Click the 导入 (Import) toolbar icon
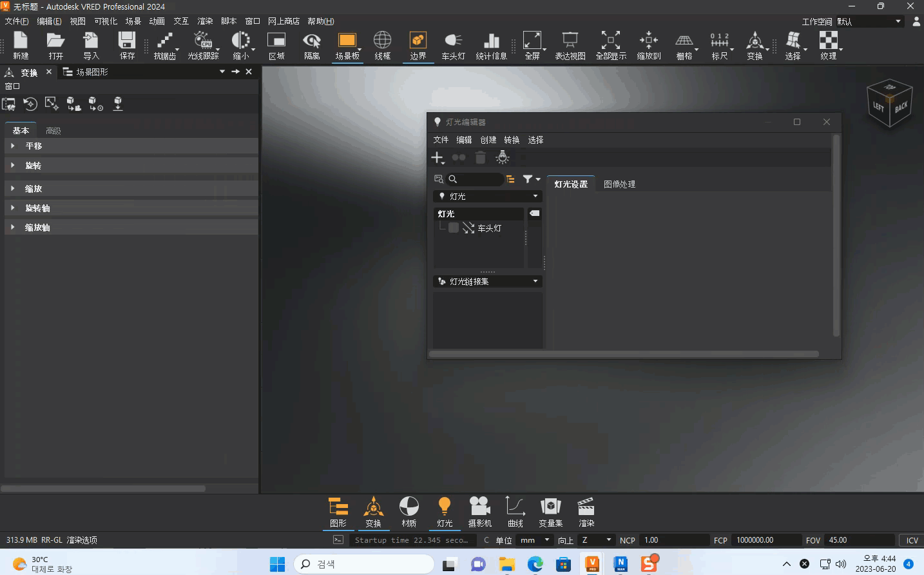Viewport: 924px width, 575px height. pyautogui.click(x=91, y=46)
